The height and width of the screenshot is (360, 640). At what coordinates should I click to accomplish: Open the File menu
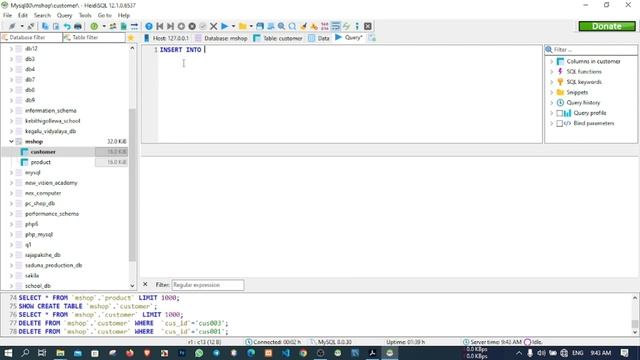(7, 16)
